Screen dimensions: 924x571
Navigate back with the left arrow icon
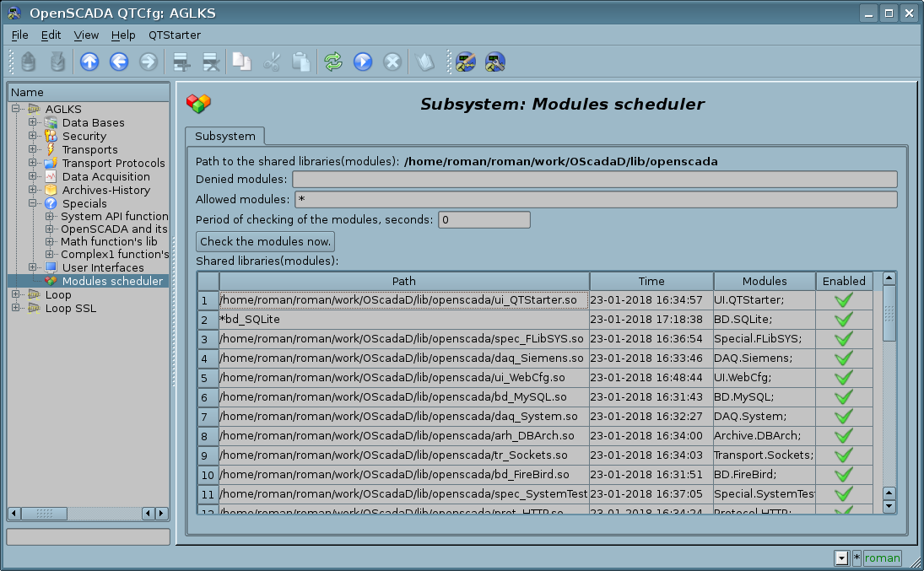point(119,62)
